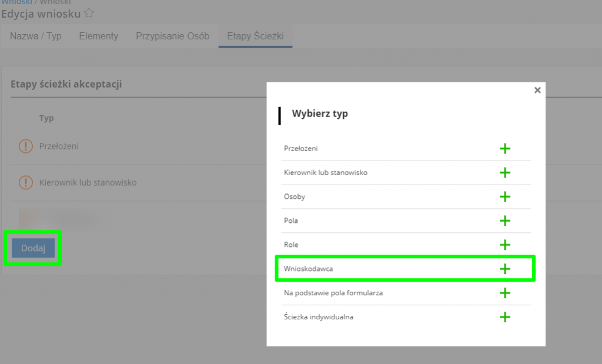602x364 pixels.
Task: Mark Edycja wniosku as favorite star
Action: point(89,13)
